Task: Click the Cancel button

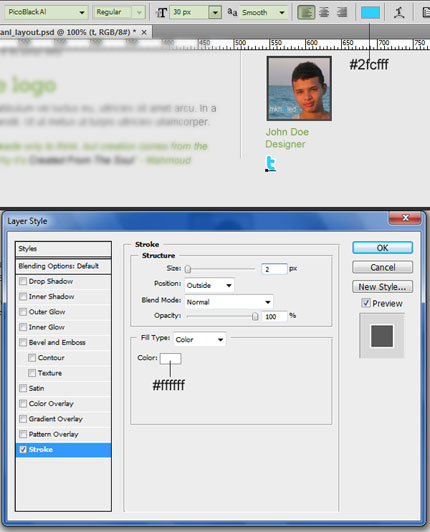Action: (x=382, y=267)
